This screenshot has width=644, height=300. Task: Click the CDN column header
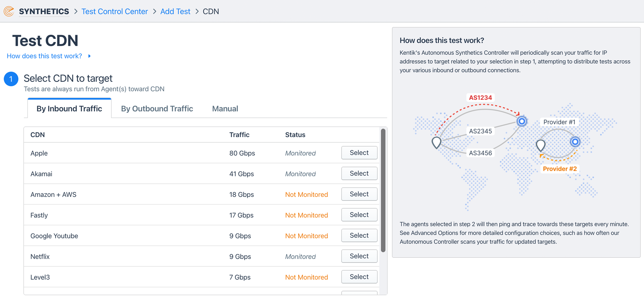(38, 135)
